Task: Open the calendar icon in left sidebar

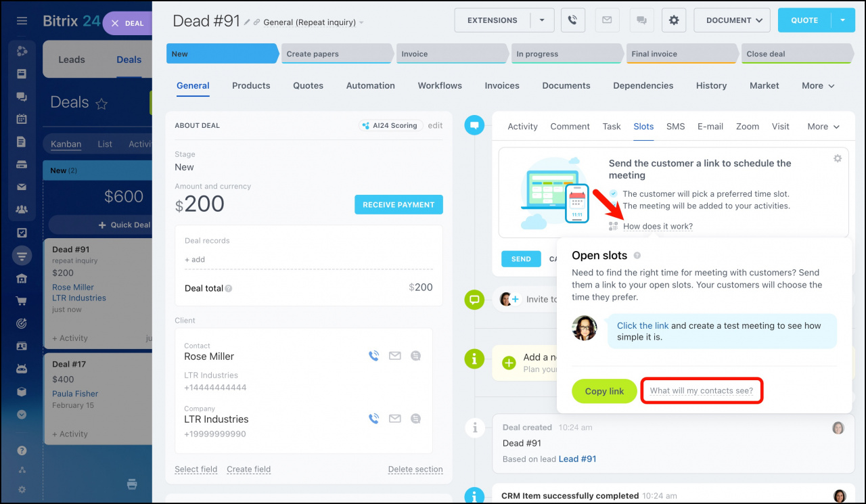Action: (x=22, y=119)
